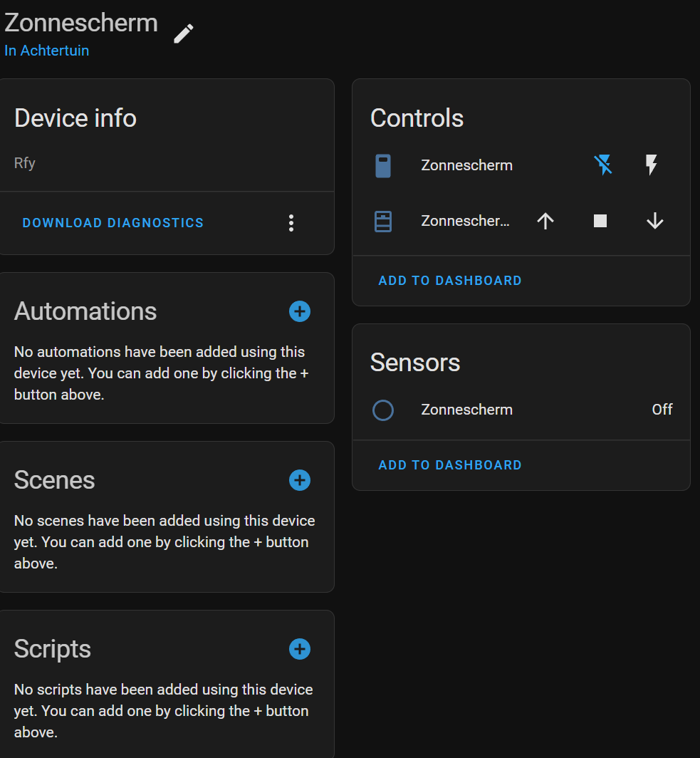Viewport: 700px width, 758px height.
Task: Add Controls entities to dashboard
Action: tap(450, 281)
